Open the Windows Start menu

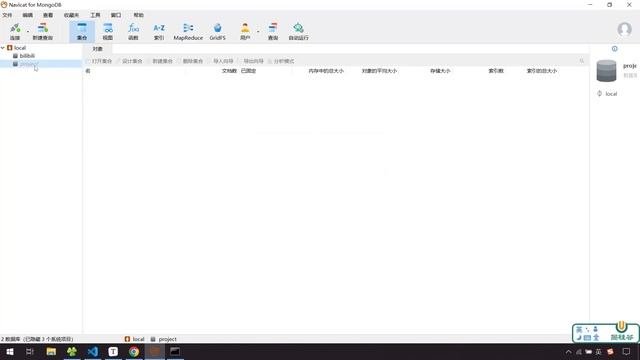click(x=9, y=351)
